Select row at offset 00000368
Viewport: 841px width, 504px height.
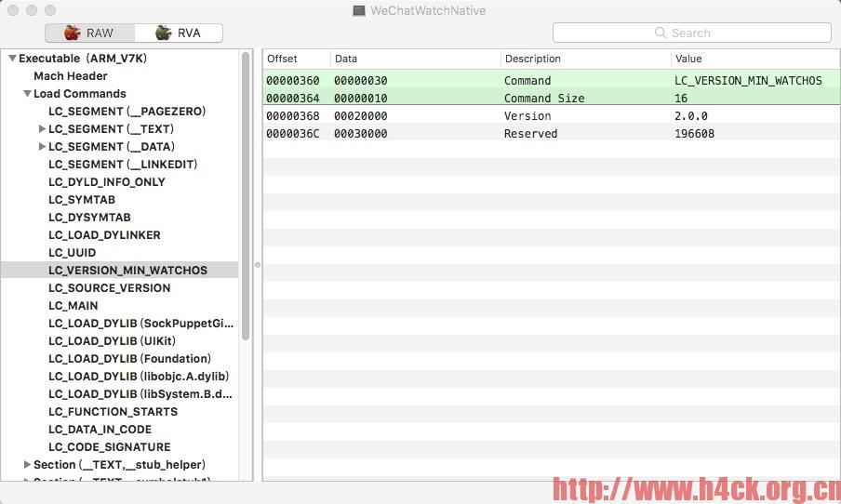552,116
